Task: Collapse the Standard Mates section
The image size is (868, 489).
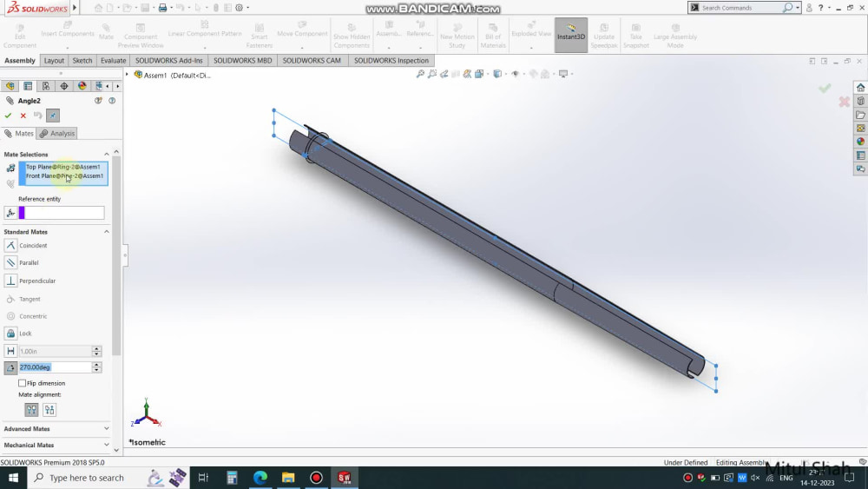Action: pyautogui.click(x=106, y=232)
